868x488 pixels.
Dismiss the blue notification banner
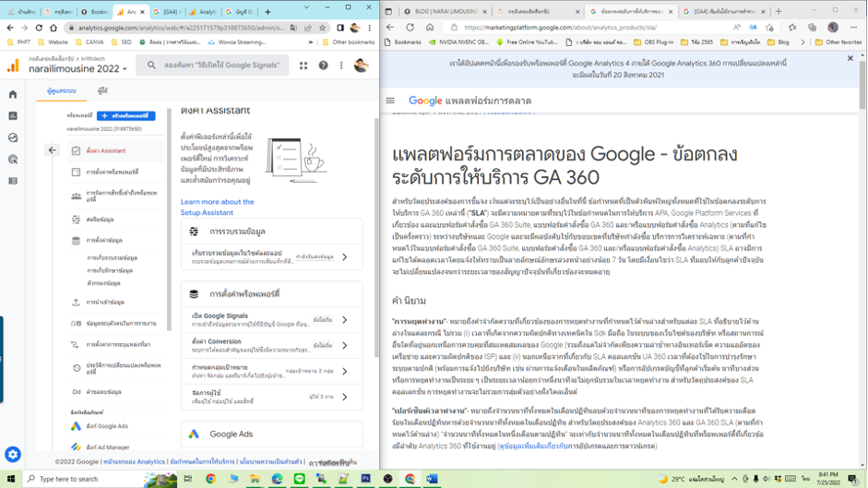(x=850, y=58)
